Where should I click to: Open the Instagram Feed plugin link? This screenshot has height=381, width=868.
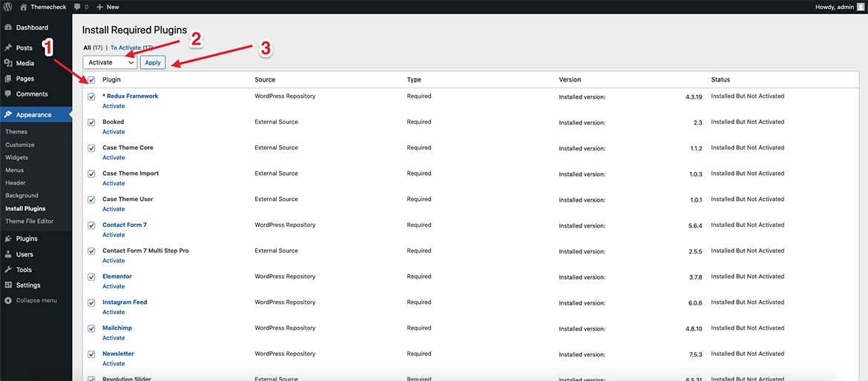125,302
